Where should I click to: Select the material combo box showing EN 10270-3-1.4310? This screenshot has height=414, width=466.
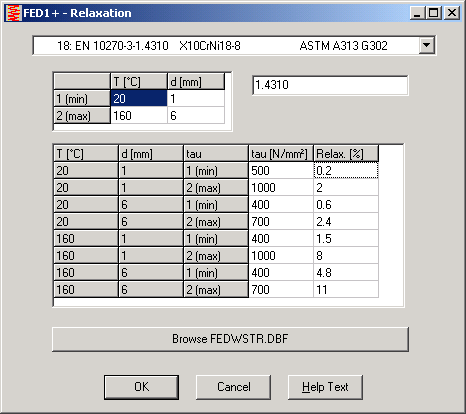[x=234, y=45]
